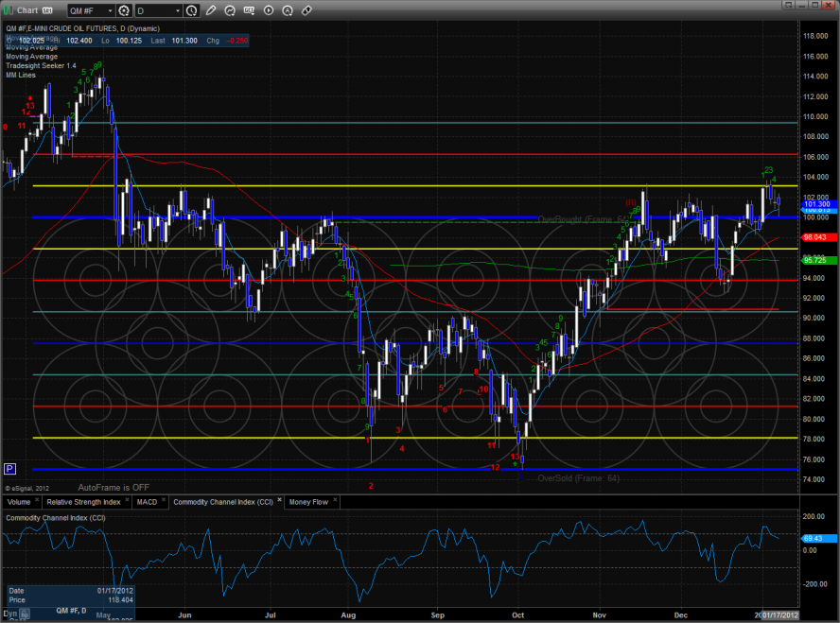Click the green link indicator bars beside Chart

point(8,10)
